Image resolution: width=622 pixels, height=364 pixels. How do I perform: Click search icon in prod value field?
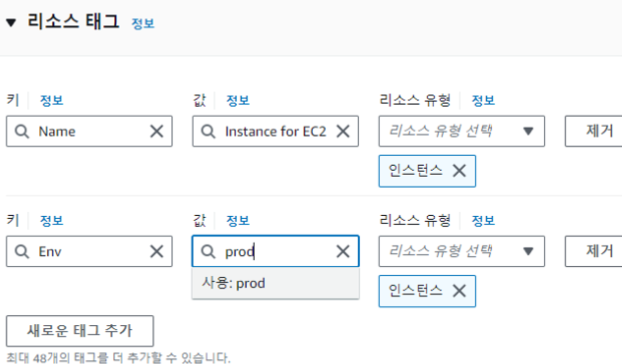(x=208, y=251)
